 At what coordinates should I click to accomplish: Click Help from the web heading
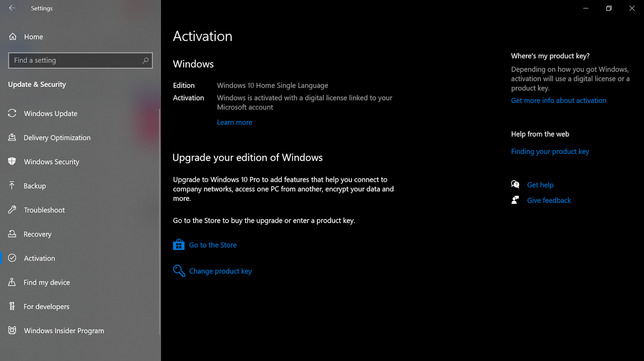540,134
